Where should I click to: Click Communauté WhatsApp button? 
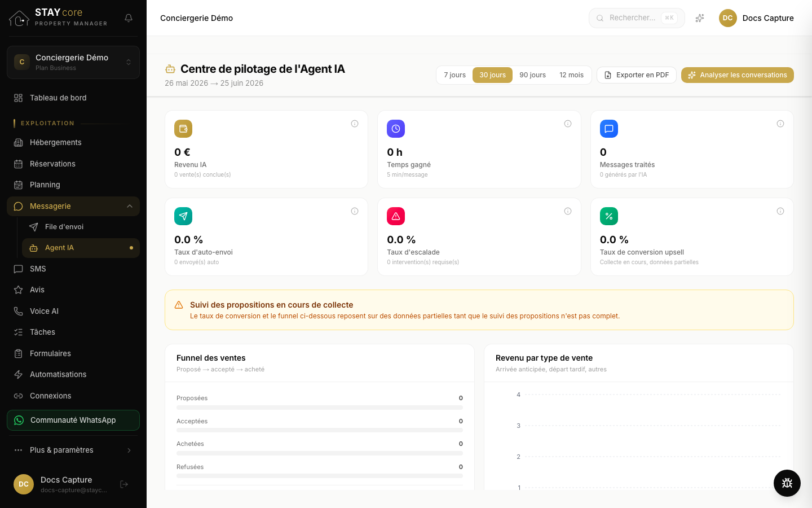point(73,420)
